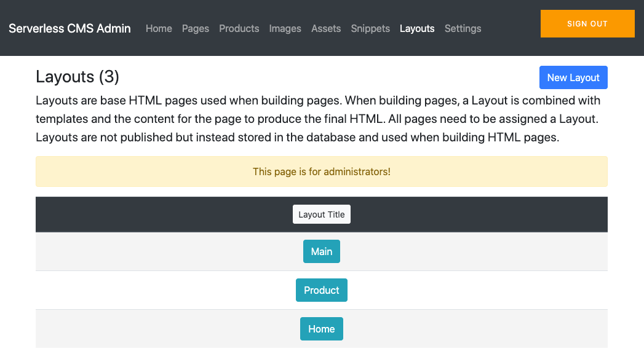The image size is (644, 362).
Task: Go to Home in the top navigation bar
Action: (159, 28)
